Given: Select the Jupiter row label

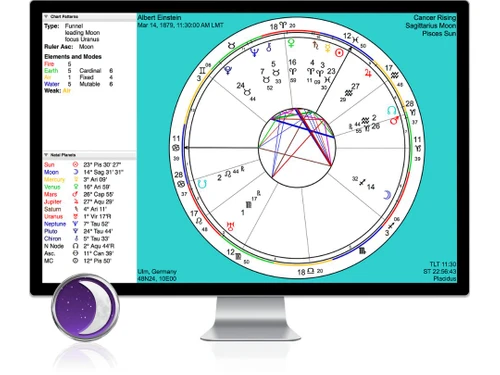Looking at the screenshot, I should pyautogui.click(x=53, y=202).
